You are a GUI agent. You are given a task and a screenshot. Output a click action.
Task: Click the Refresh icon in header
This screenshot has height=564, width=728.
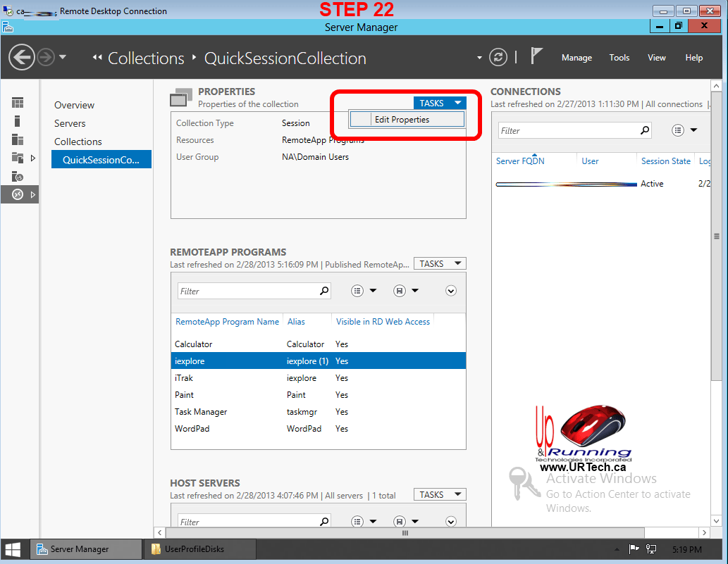(498, 58)
